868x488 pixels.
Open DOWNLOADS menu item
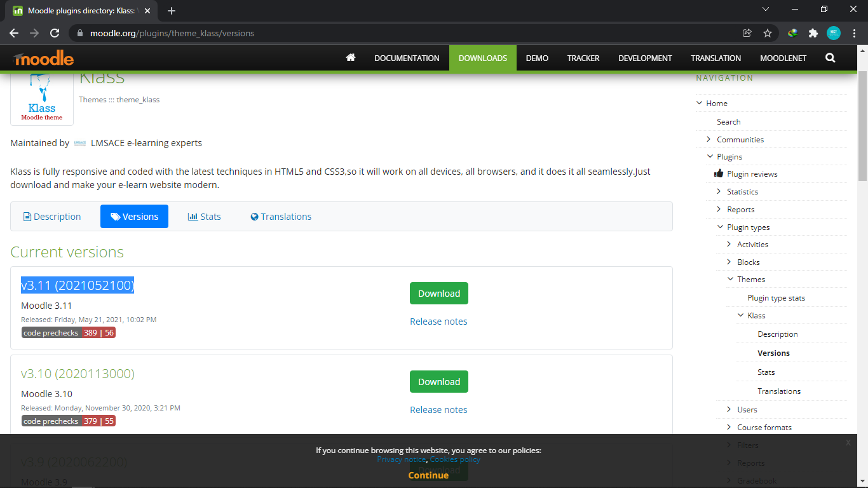point(483,58)
